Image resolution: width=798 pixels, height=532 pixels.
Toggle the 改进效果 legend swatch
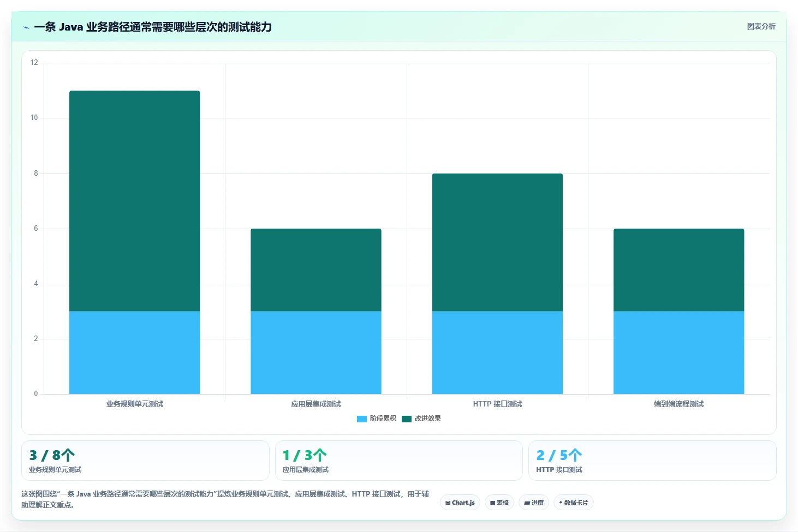[x=406, y=419]
